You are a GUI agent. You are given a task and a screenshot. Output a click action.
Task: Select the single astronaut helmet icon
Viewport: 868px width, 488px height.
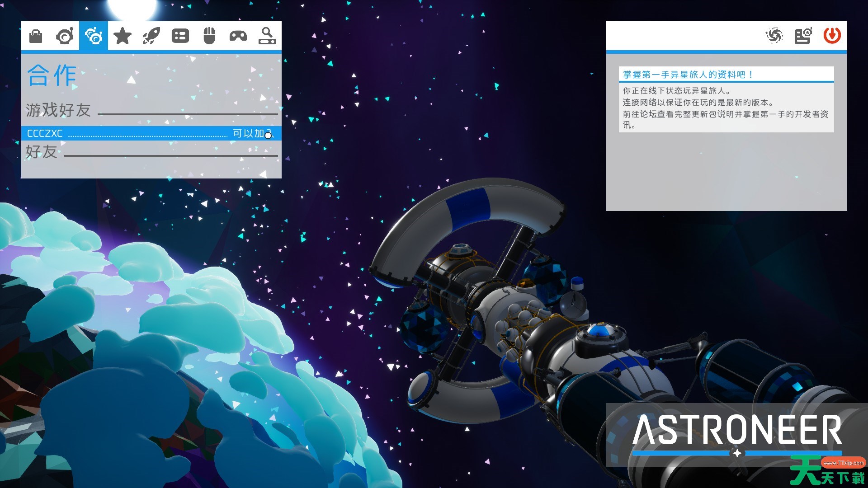click(x=65, y=36)
